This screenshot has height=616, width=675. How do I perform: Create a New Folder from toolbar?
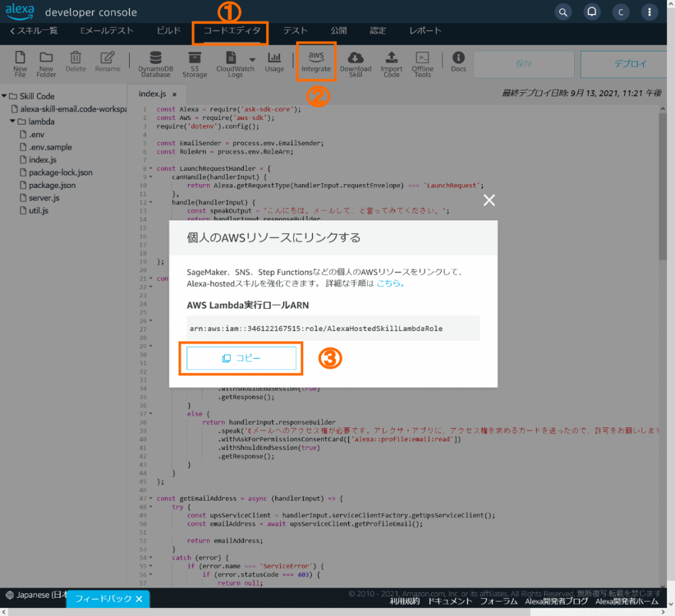(x=46, y=64)
